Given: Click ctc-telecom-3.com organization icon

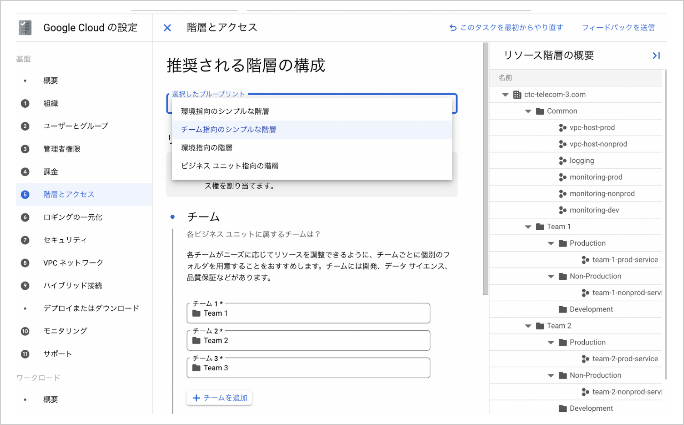Looking at the screenshot, I should pyautogui.click(x=517, y=95).
